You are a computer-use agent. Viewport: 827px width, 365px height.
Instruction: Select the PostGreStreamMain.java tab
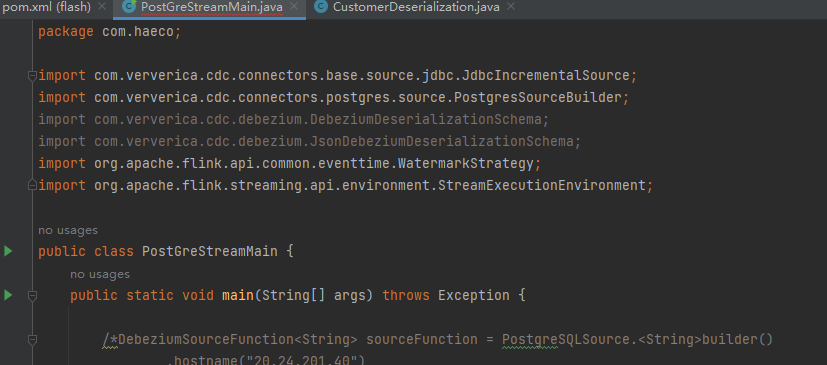[212, 7]
